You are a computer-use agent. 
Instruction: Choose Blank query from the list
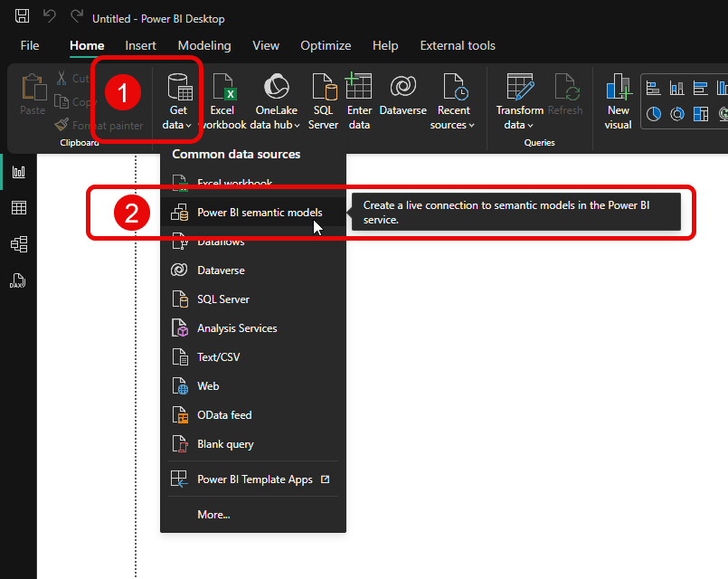pyautogui.click(x=253, y=444)
